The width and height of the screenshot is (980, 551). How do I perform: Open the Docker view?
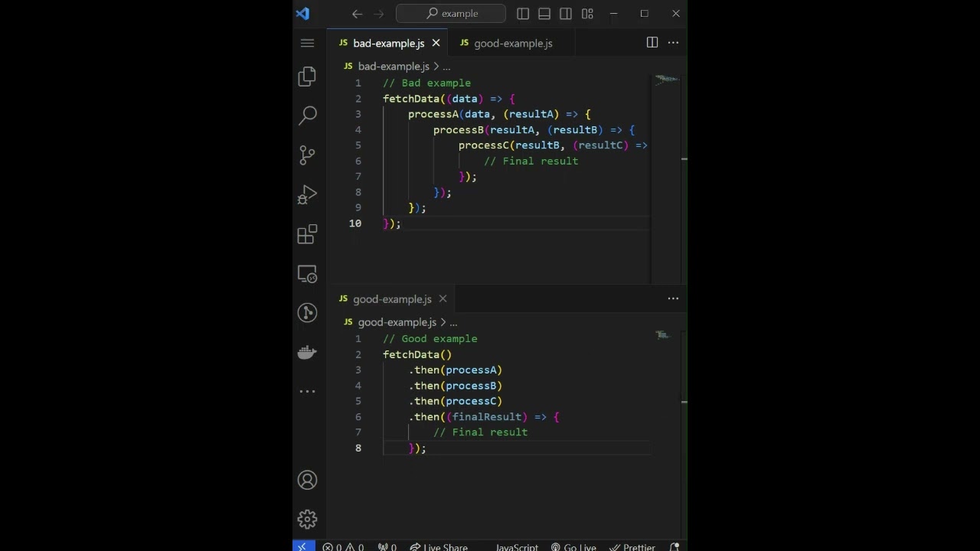coord(307,352)
